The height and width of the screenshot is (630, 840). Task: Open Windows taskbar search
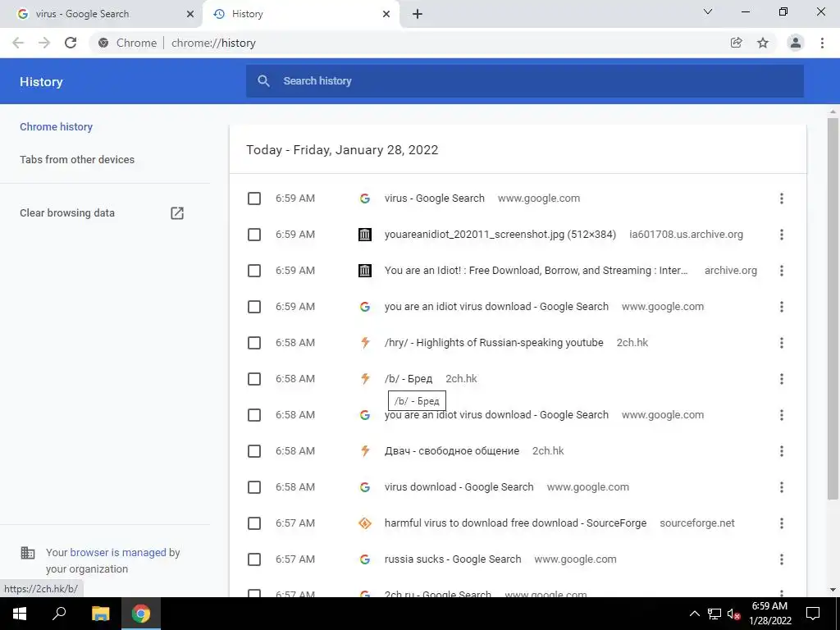59,614
